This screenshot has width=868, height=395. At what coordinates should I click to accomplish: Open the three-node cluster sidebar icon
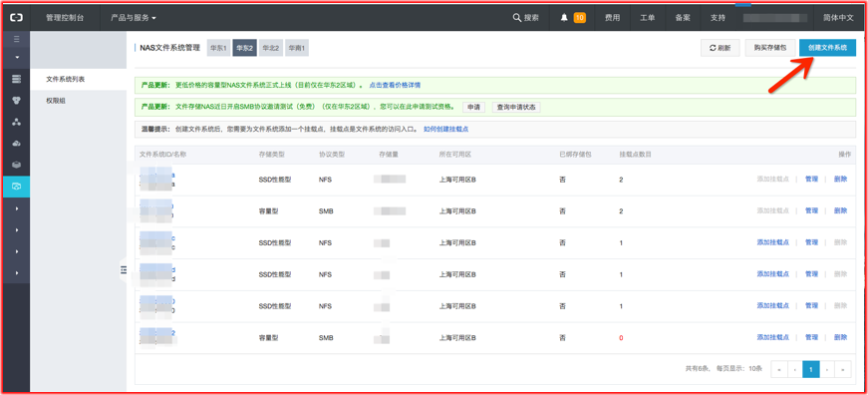pos(16,122)
